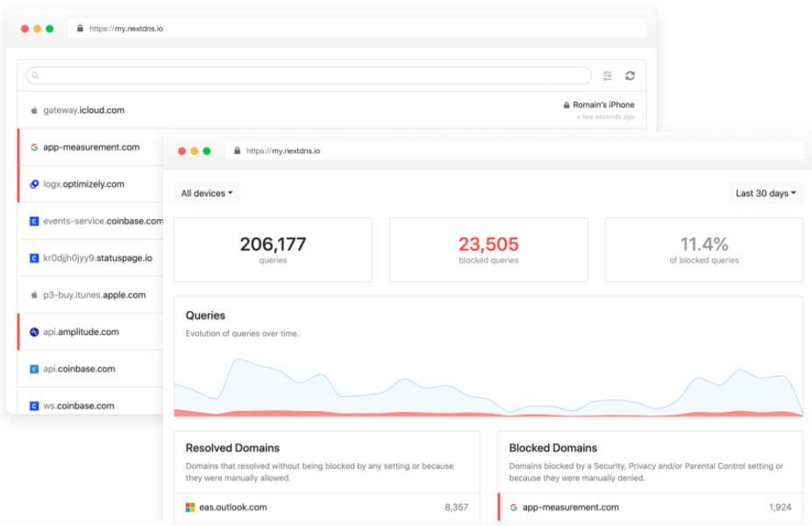Click the queries evolution area chart

coord(488,387)
